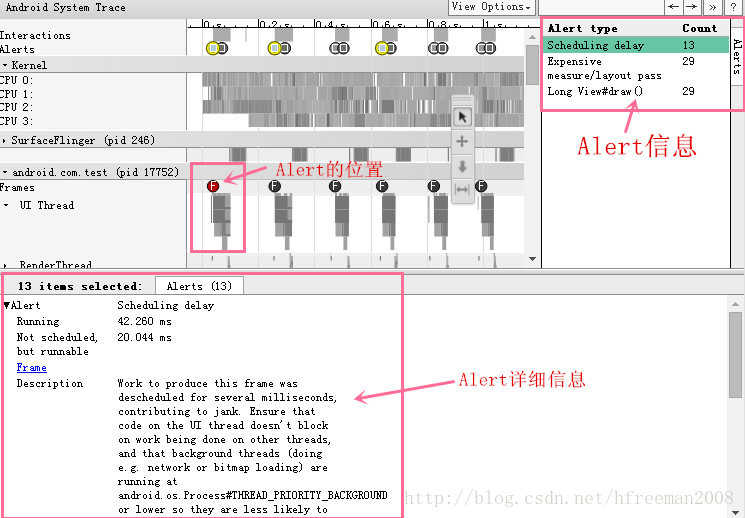Click the Count column header

pyautogui.click(x=699, y=29)
